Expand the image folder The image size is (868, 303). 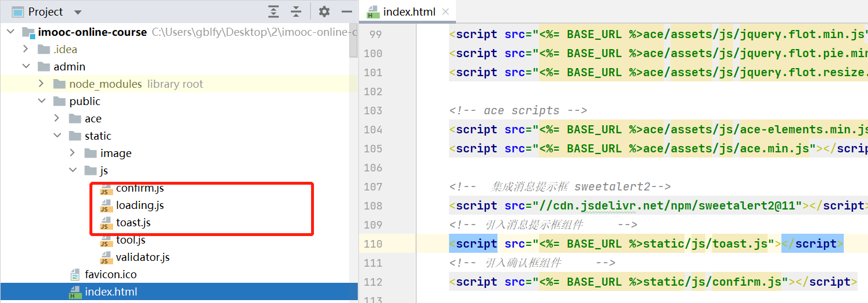pos(72,153)
